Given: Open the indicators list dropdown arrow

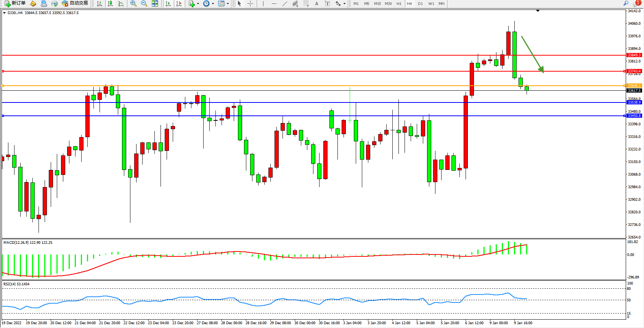Looking at the screenshot, I should tap(198, 4).
